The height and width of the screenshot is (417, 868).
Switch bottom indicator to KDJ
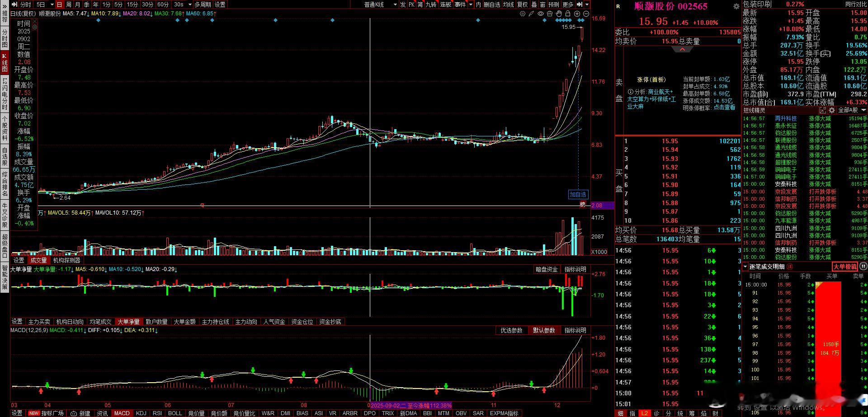pyautogui.click(x=141, y=413)
